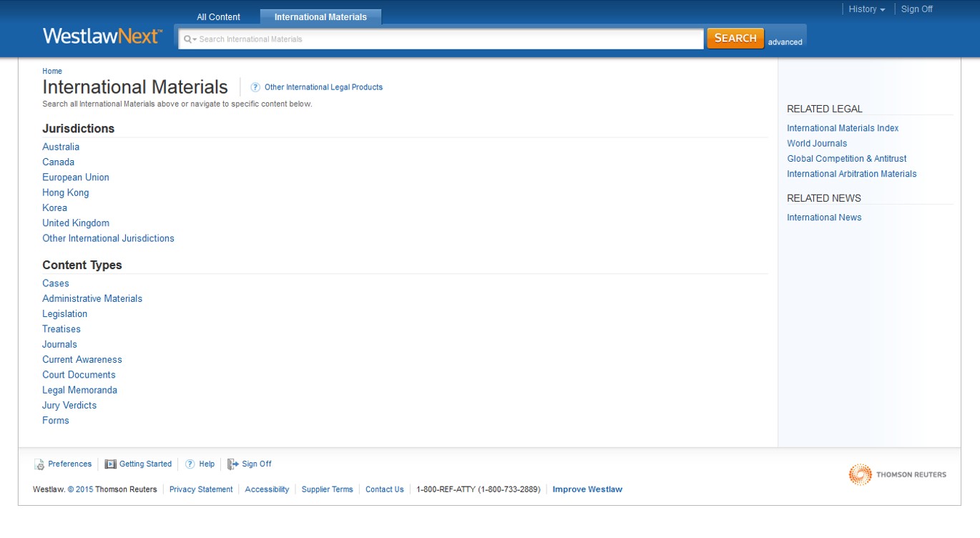Open the Contact Us page

point(385,490)
